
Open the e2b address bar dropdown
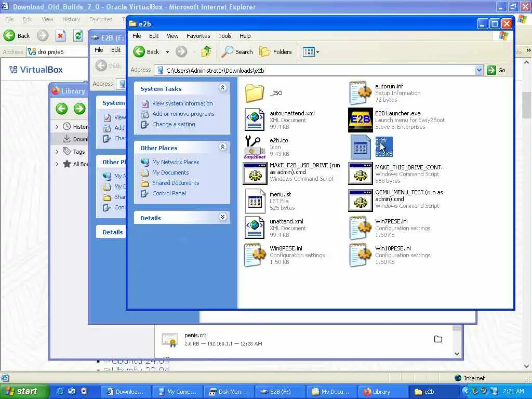[x=478, y=70]
